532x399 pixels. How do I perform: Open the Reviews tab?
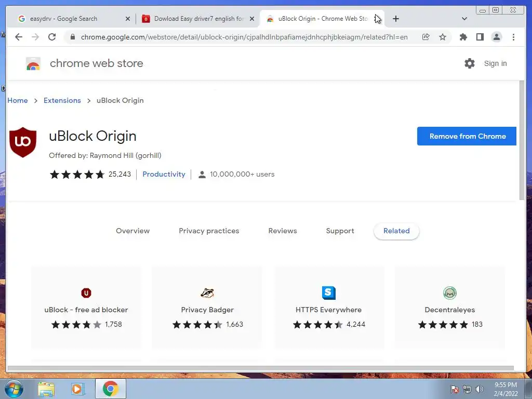pos(283,231)
